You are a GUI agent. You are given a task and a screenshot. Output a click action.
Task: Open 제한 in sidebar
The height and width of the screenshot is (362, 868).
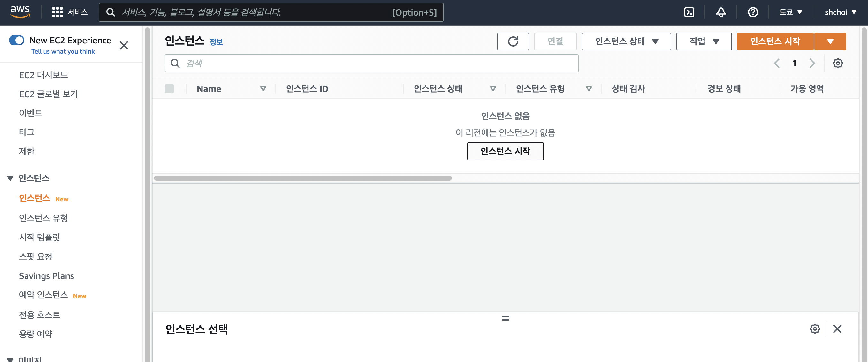point(27,151)
